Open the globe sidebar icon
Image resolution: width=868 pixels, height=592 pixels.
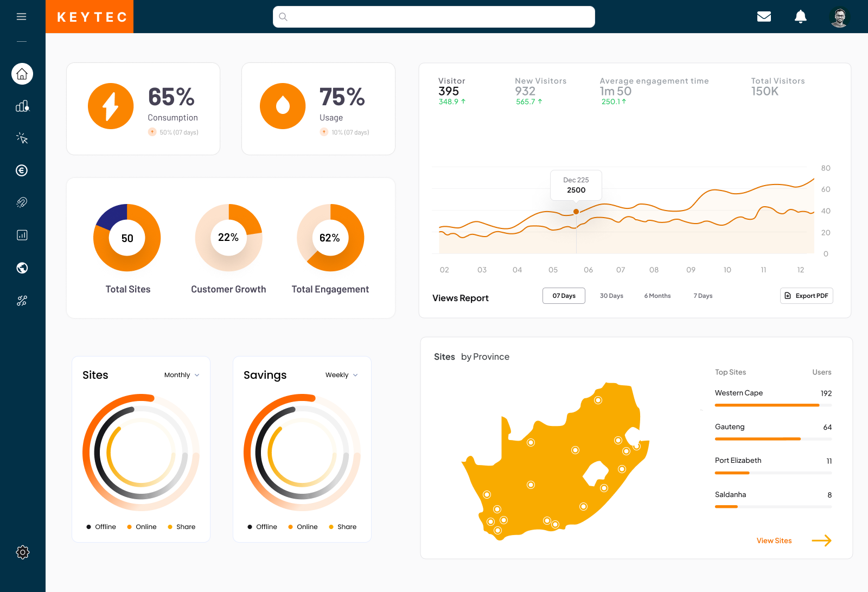pos(22,268)
